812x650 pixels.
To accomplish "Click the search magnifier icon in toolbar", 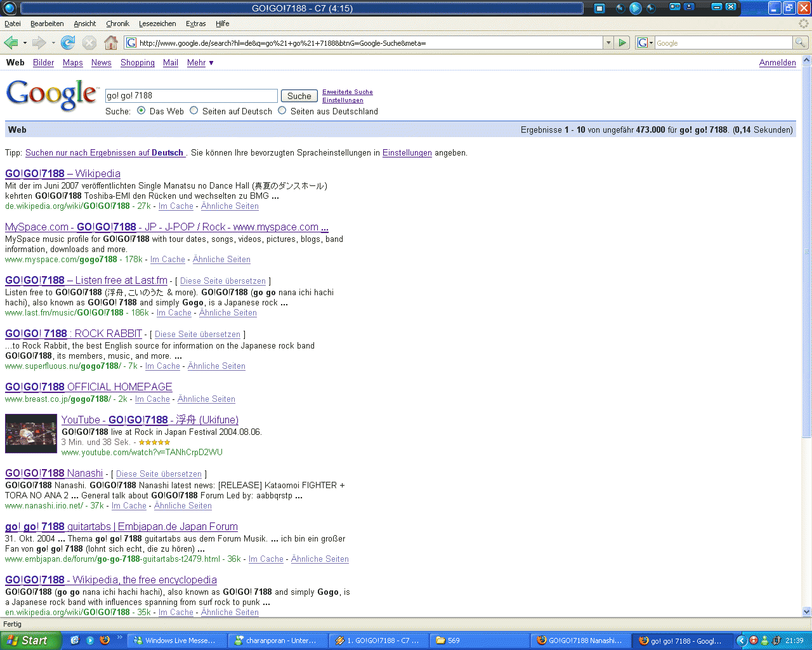I will [x=801, y=43].
